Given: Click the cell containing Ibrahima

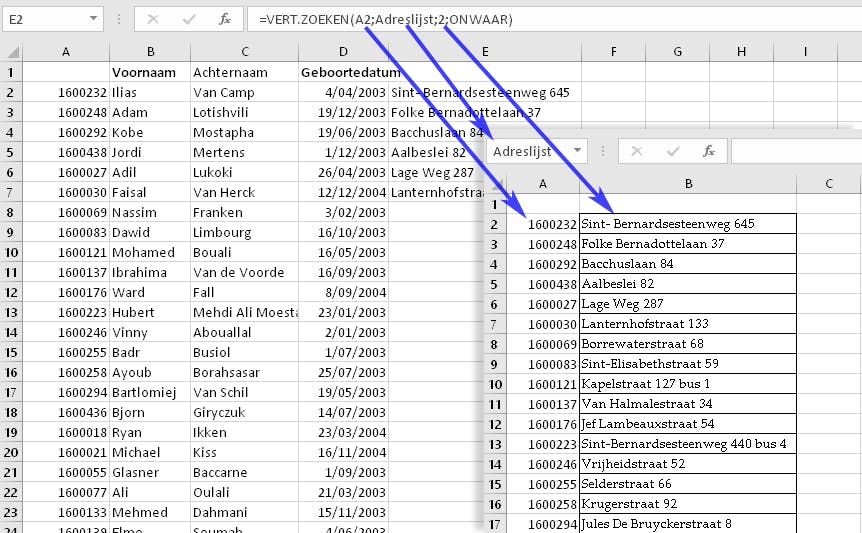Looking at the screenshot, I should [150, 272].
